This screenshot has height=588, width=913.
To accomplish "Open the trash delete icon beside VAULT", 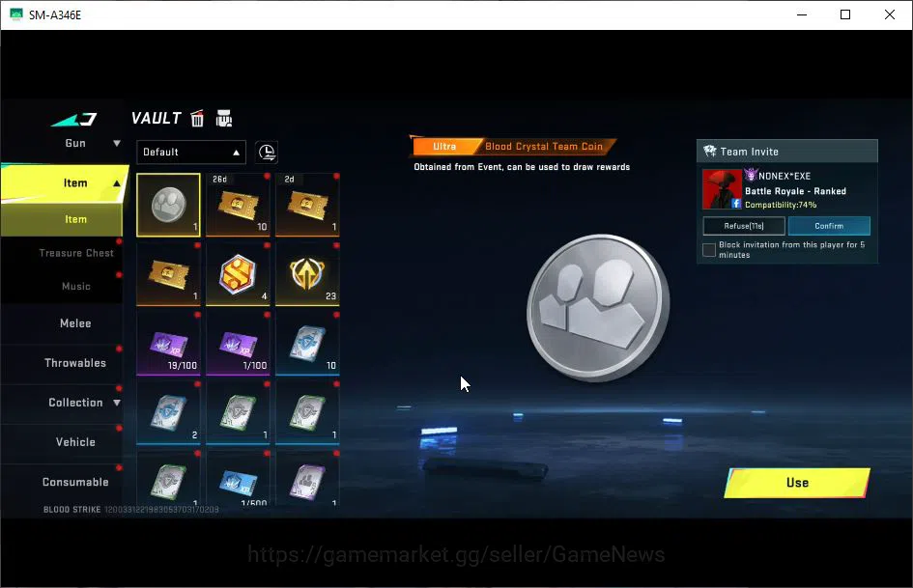I will click(x=197, y=118).
